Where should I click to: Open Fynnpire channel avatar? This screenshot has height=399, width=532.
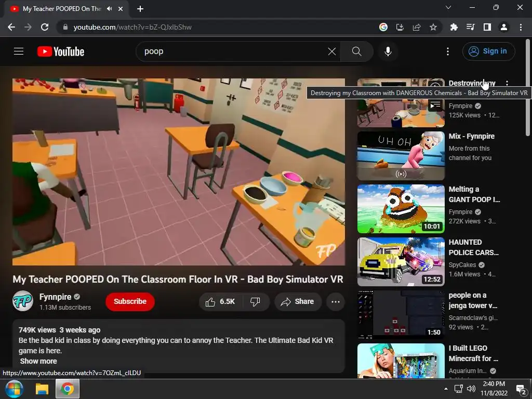(23, 301)
